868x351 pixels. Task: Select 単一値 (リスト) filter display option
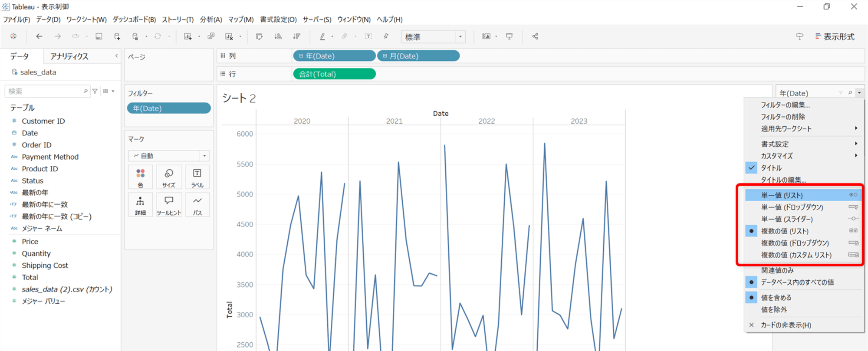804,195
